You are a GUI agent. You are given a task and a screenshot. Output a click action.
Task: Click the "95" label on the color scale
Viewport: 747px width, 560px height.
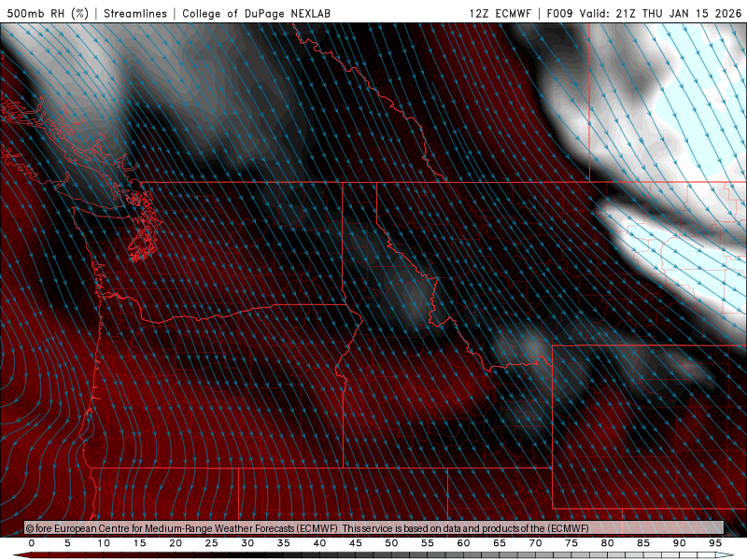[x=715, y=543]
